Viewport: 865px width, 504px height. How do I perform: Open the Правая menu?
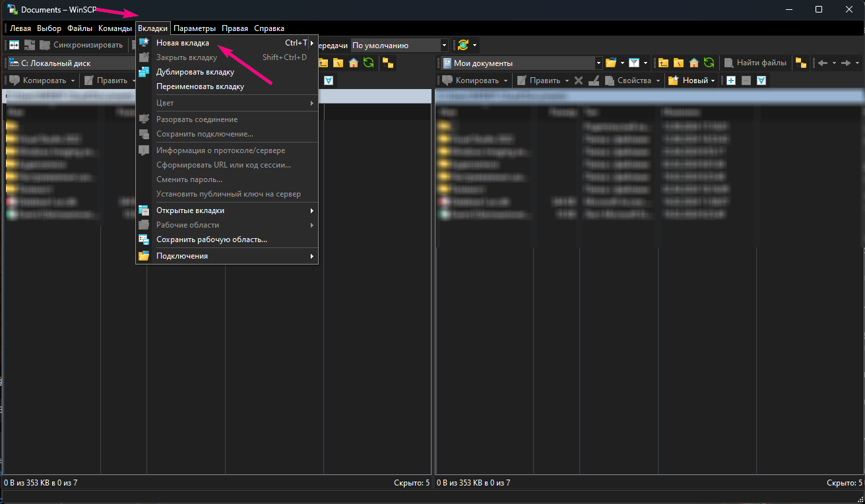(x=235, y=28)
